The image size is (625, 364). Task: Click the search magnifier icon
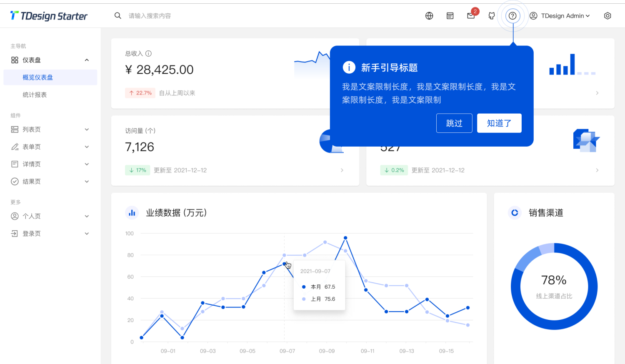118,15
